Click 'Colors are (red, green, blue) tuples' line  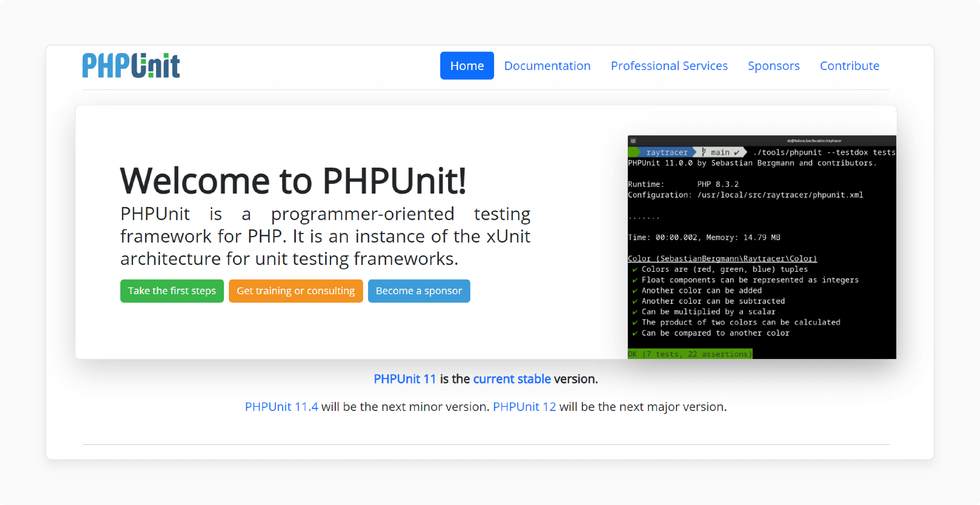coord(720,269)
